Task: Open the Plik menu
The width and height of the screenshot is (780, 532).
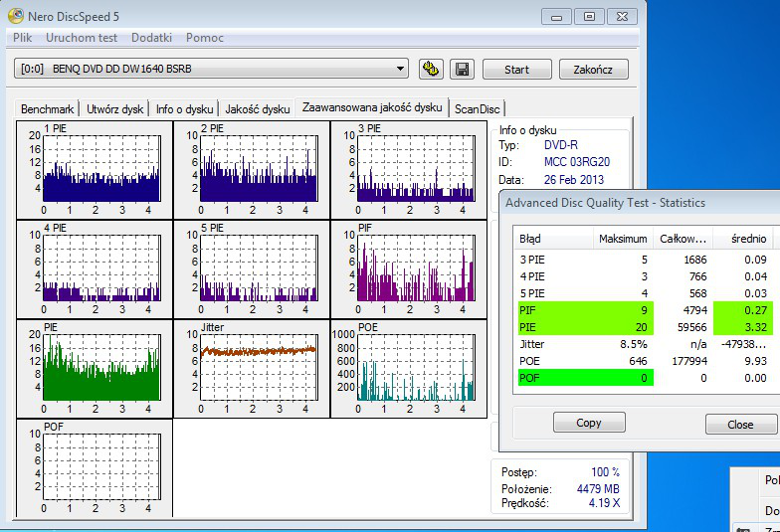Action: pos(22,38)
